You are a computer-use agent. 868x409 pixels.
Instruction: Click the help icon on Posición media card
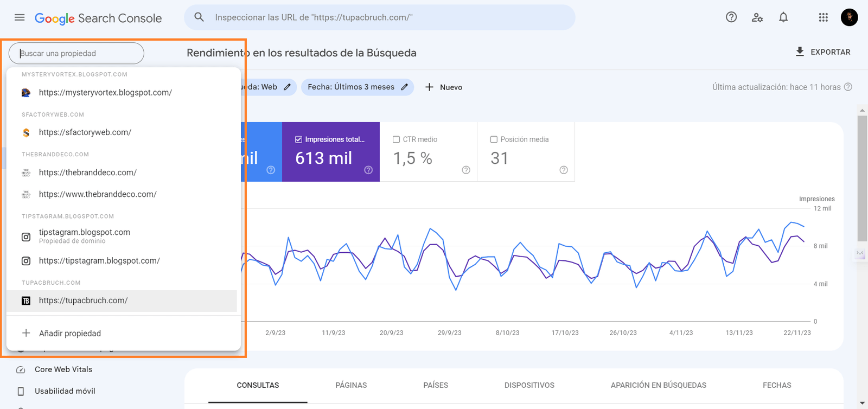(564, 170)
